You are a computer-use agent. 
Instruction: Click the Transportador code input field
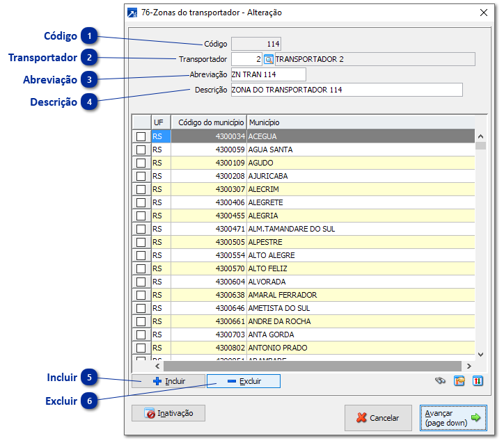click(x=246, y=59)
